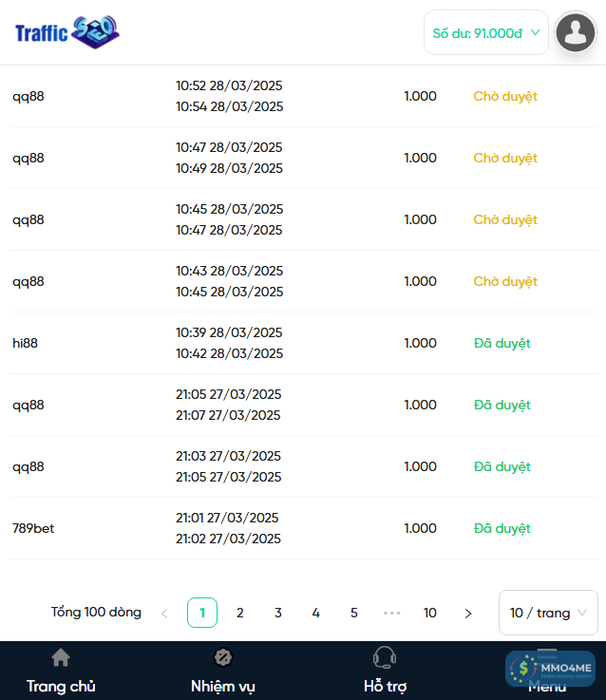
Task: Go to next page arrow
Action: tap(468, 614)
